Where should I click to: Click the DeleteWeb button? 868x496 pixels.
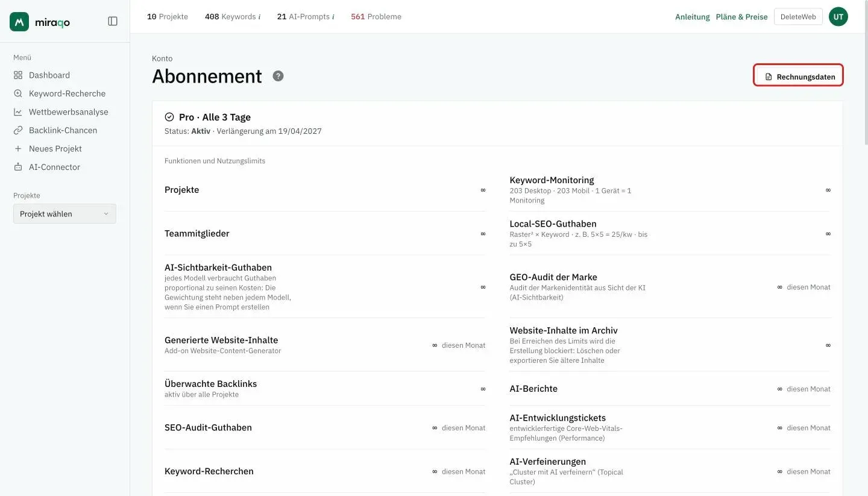pos(798,17)
